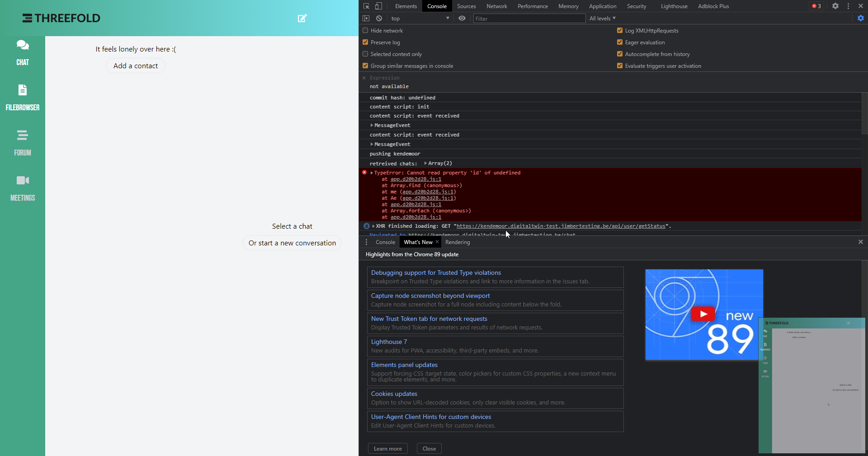Toggle Hide network checkbox
This screenshot has width=868, height=456.
click(365, 30)
